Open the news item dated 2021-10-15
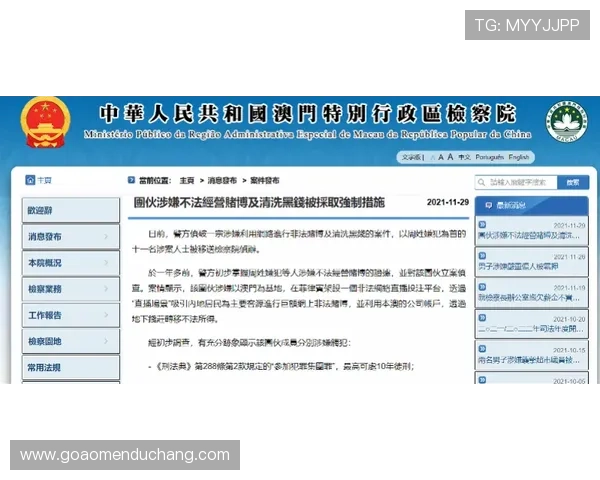This screenshot has width=600, height=480. [532, 355]
